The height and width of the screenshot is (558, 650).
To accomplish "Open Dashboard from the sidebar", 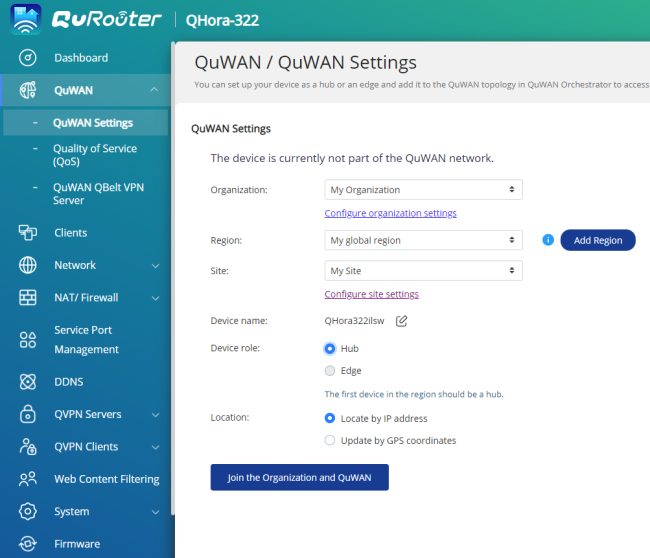I will click(81, 58).
